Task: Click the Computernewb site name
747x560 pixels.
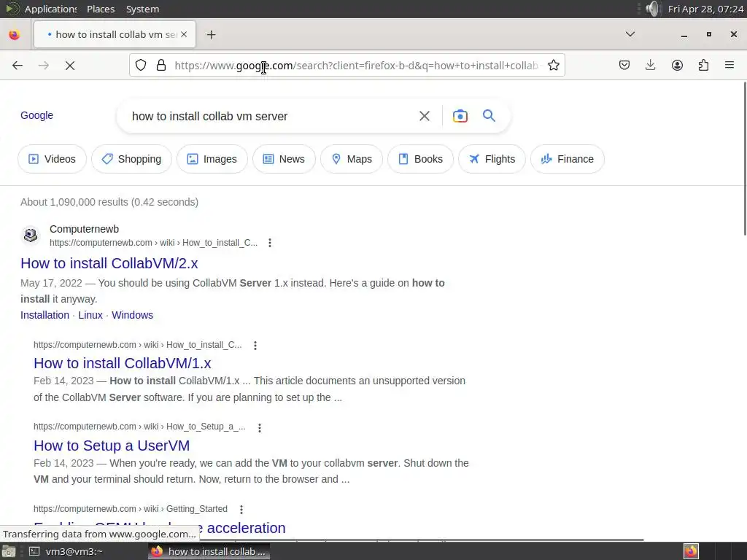Action: click(x=85, y=229)
